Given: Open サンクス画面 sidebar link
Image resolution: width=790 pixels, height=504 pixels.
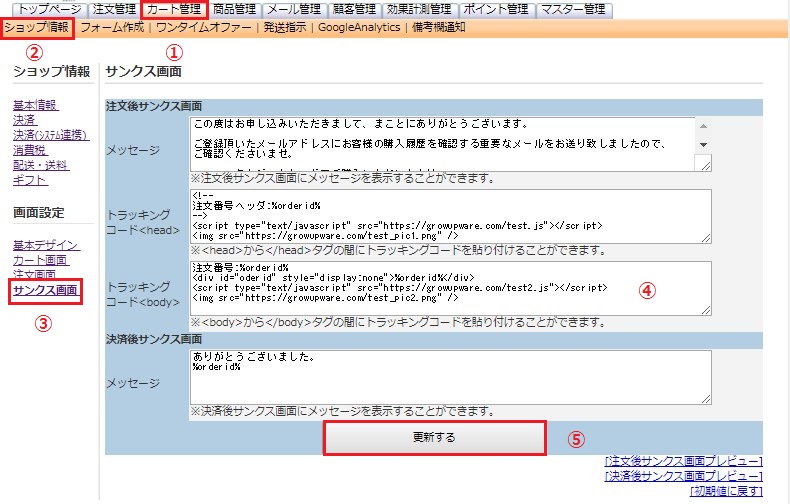Looking at the screenshot, I should (45, 290).
